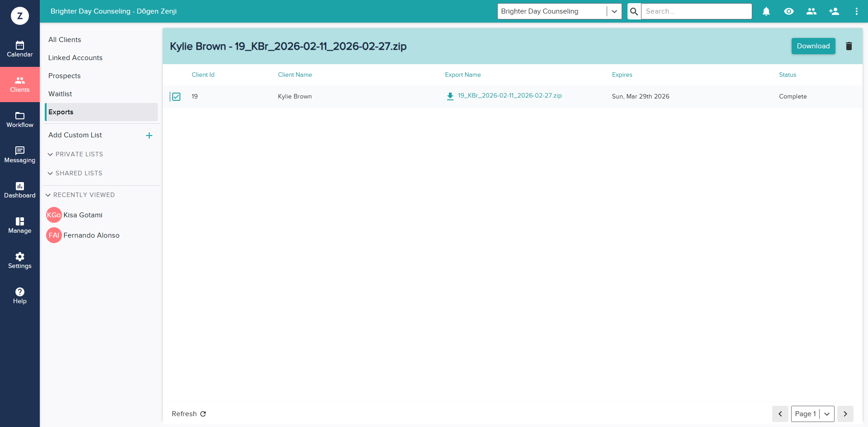Screen dimensions: 868x427
Task: Select Exports list
Action: [x=101, y=112]
